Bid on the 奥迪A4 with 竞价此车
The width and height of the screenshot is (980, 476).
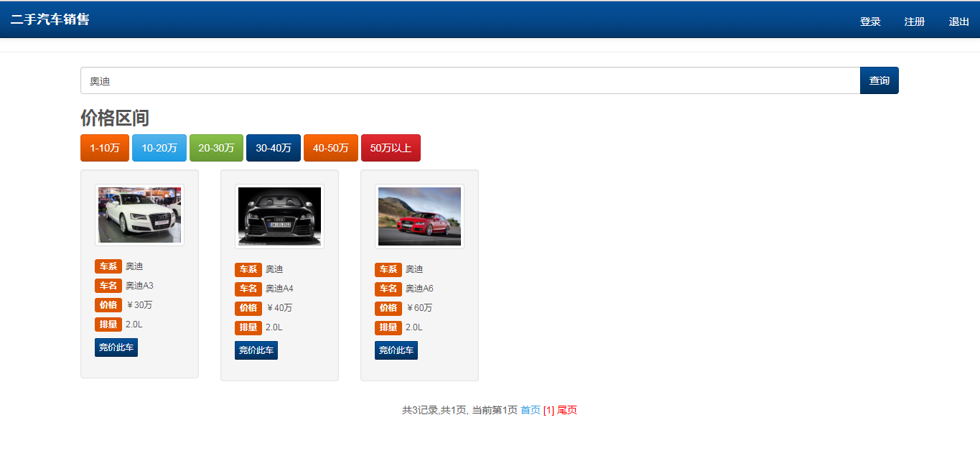[x=256, y=350]
